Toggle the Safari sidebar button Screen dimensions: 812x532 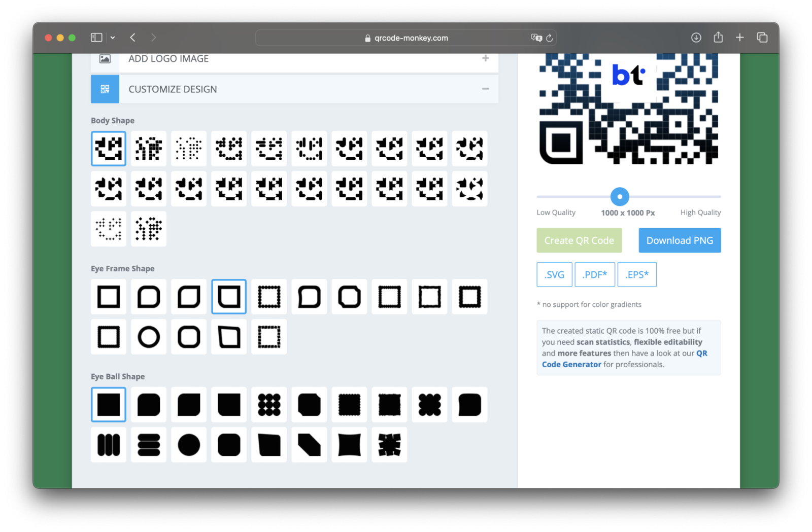pyautogui.click(x=96, y=38)
